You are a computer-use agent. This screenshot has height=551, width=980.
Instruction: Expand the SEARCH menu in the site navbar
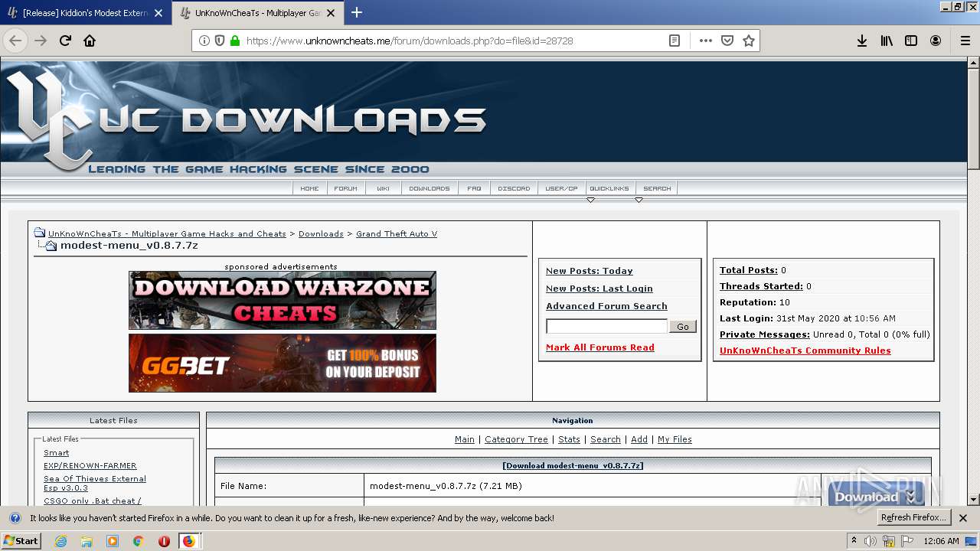click(657, 188)
